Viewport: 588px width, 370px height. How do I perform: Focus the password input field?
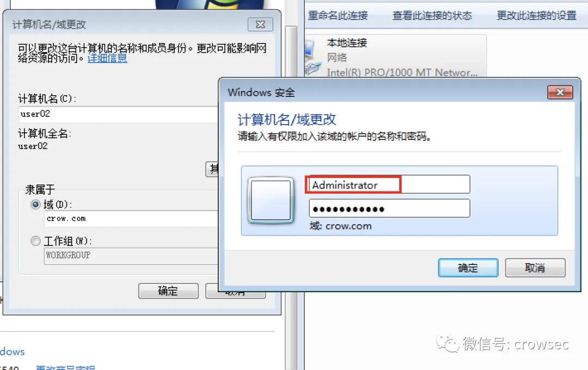pyautogui.click(x=389, y=208)
